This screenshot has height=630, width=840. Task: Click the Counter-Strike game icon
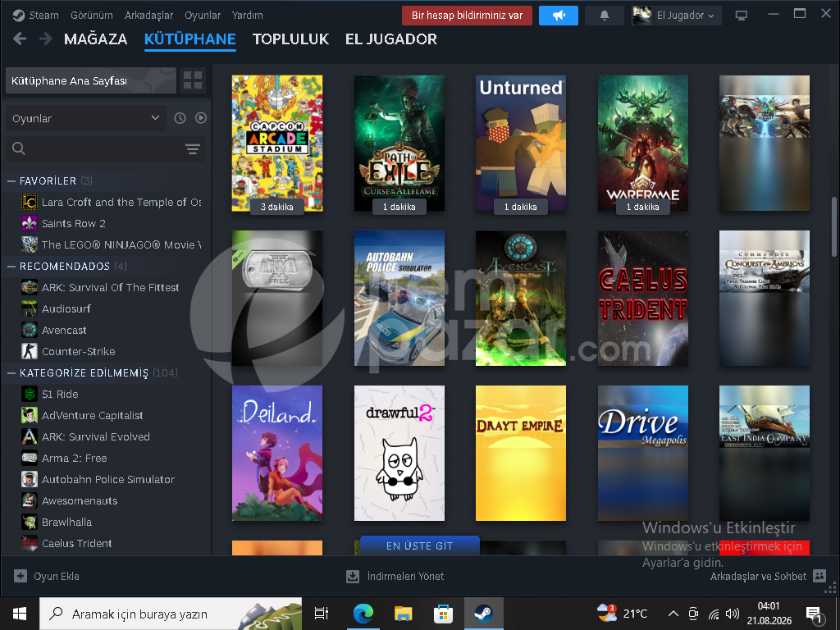coord(29,351)
